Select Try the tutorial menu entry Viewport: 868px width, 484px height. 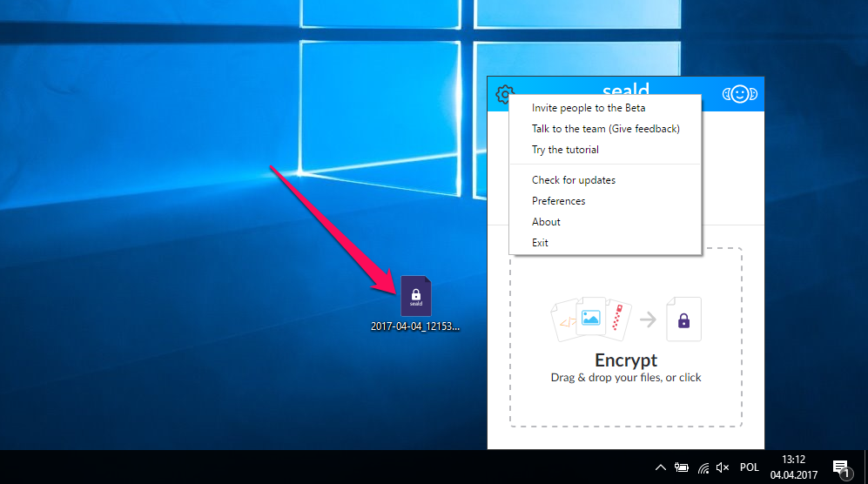click(x=605, y=150)
